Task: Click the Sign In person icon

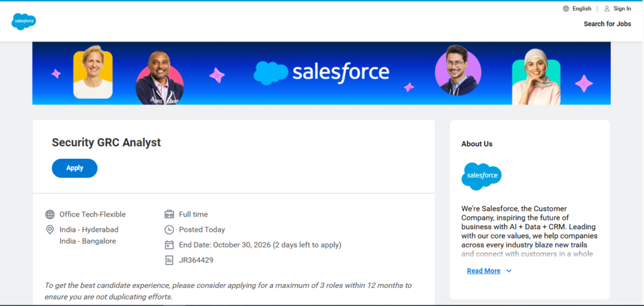Action: click(x=607, y=9)
